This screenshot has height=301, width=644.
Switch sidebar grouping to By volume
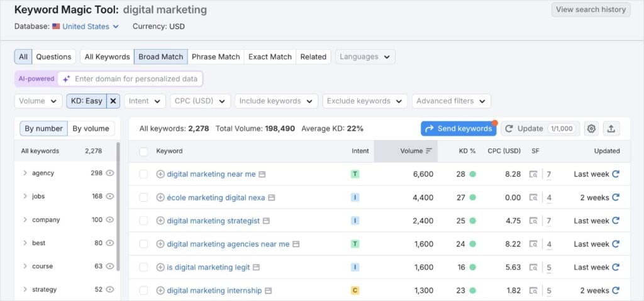pos(91,129)
